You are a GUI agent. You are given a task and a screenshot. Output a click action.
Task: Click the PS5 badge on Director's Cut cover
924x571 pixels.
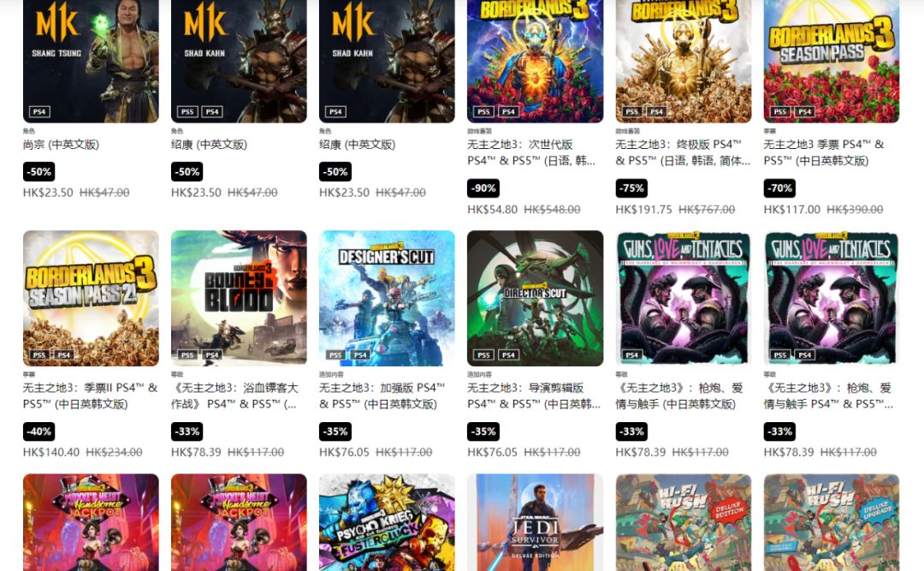tap(483, 354)
